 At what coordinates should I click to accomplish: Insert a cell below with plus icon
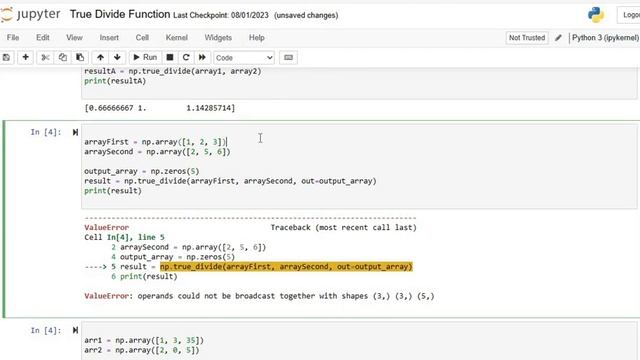[25, 58]
